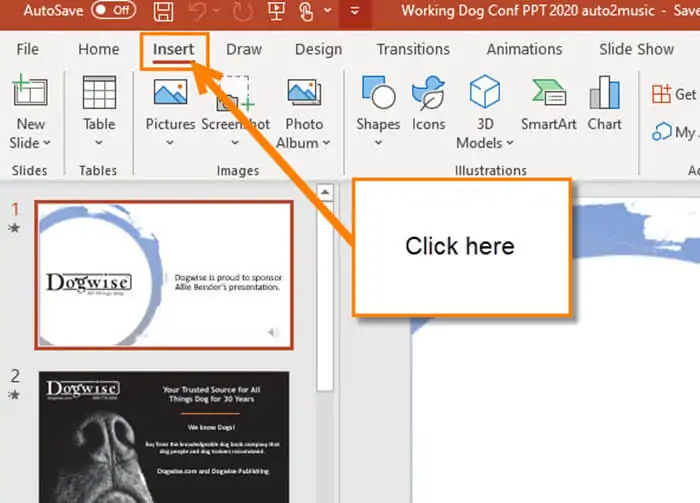Select slide 2 Dogwise thumbnail
Screen dimensions: 700x503
164,437
